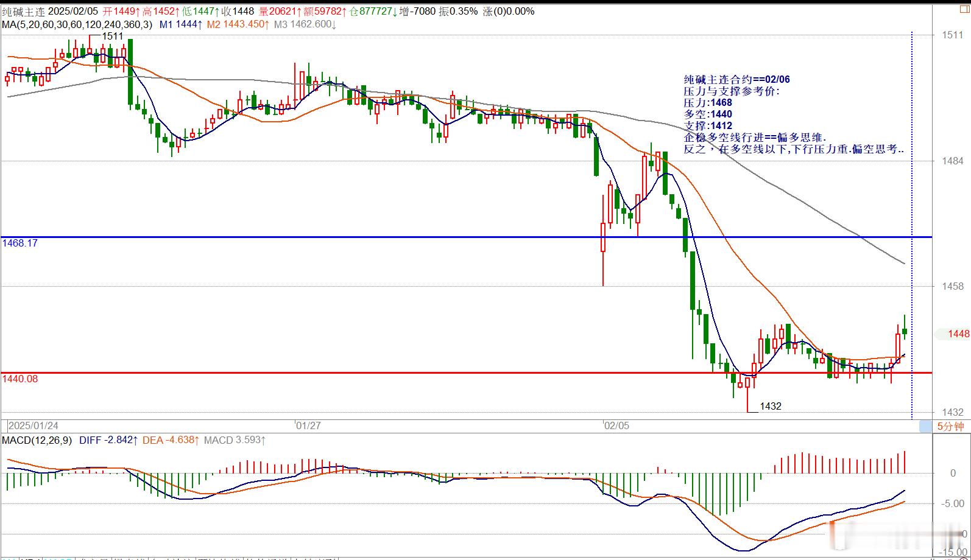Viewport: 971px width, 560px height.
Task: Click the 1468.17 line price label
Action: tap(20, 243)
